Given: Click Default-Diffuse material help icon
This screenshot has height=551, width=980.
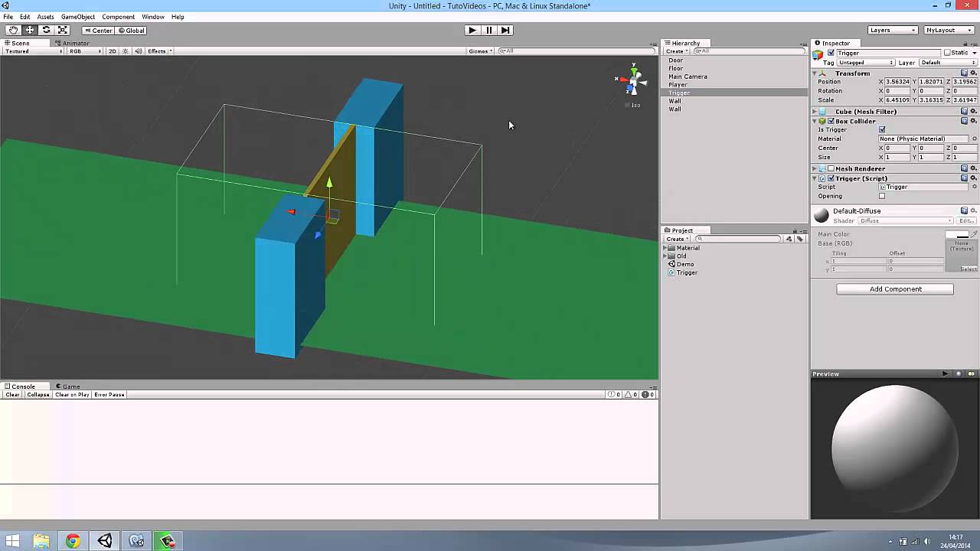Looking at the screenshot, I should click(x=964, y=210).
